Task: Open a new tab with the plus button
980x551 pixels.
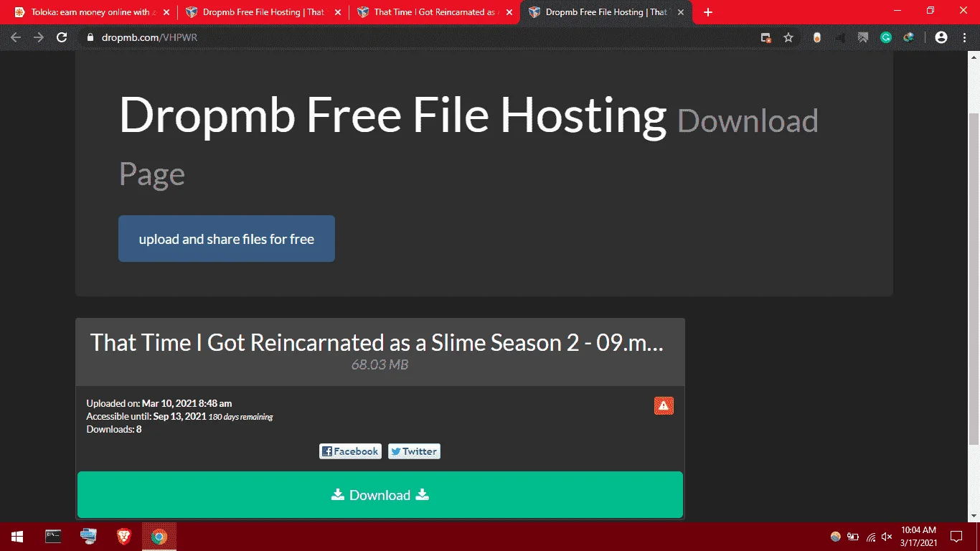Action: pyautogui.click(x=708, y=12)
